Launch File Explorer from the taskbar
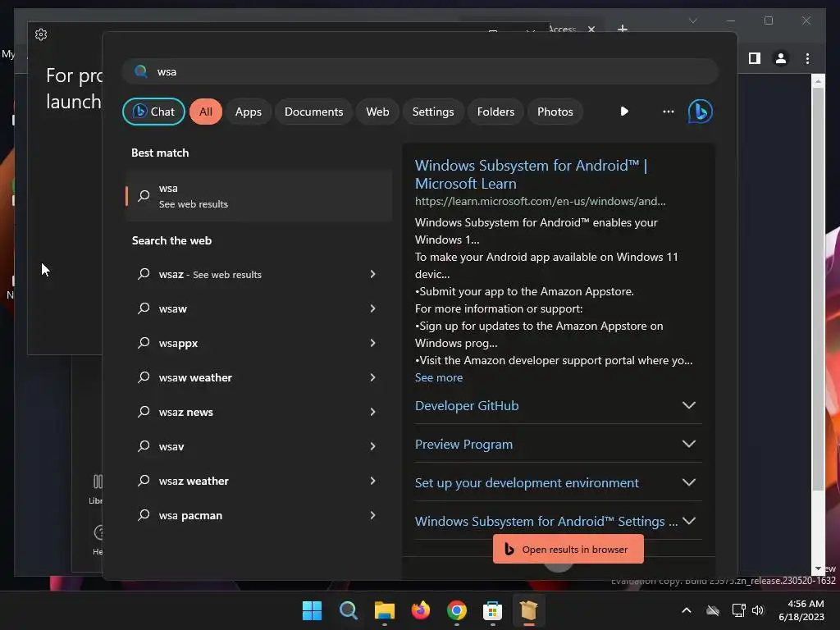840x630 pixels. tap(384, 610)
